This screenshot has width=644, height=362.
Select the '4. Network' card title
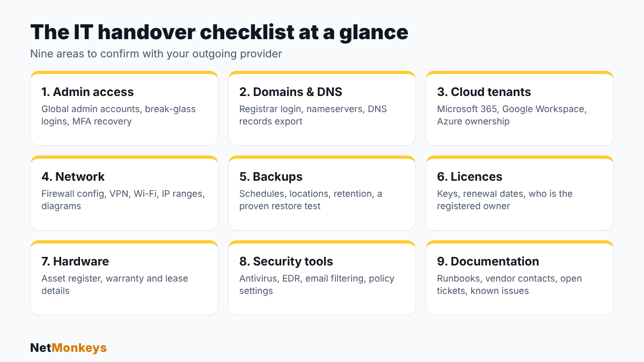tap(73, 176)
